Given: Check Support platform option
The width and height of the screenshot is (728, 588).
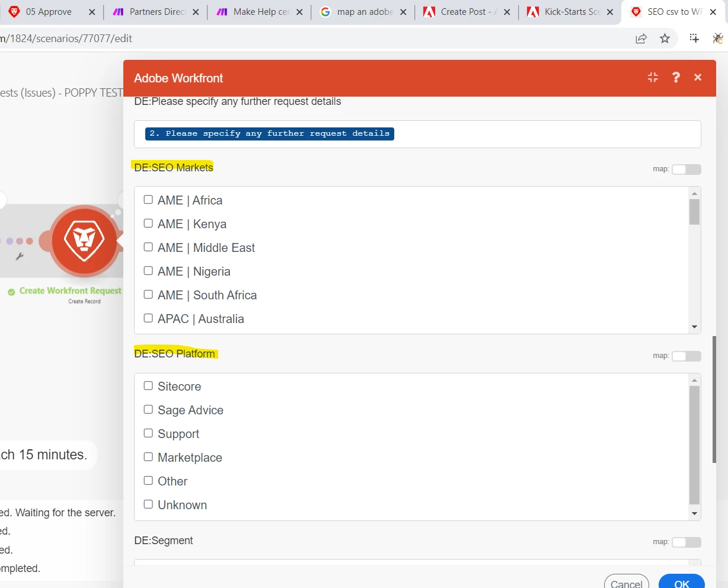Looking at the screenshot, I should (x=148, y=433).
